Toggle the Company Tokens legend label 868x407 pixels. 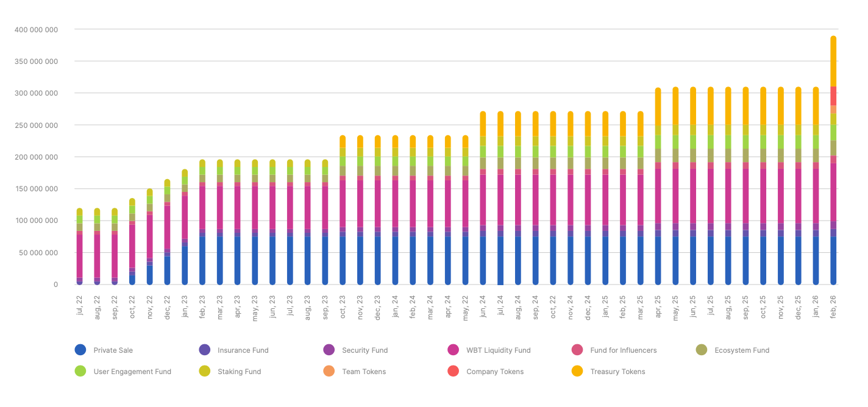click(x=495, y=372)
